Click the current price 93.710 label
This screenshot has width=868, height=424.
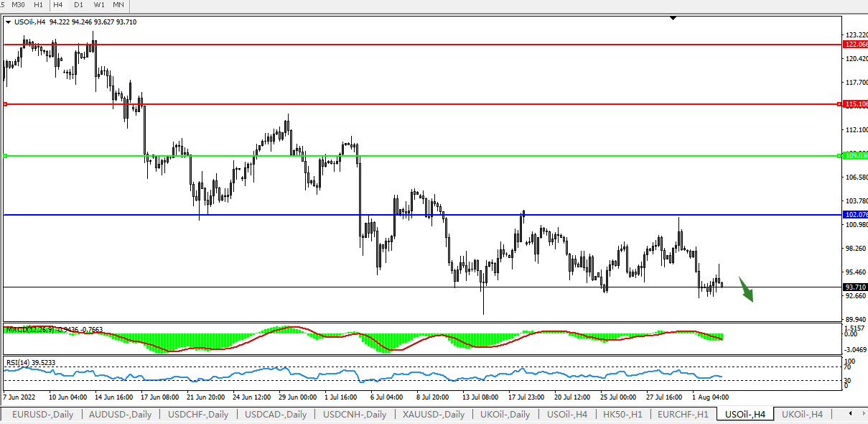pos(856,287)
